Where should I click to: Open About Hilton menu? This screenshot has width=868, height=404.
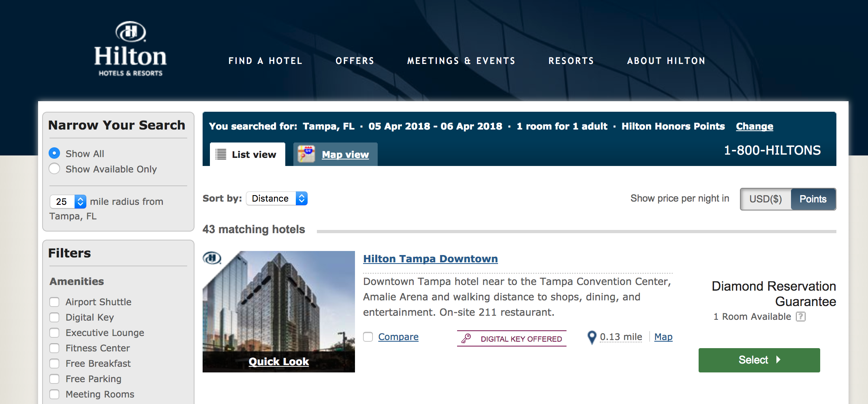tap(666, 61)
